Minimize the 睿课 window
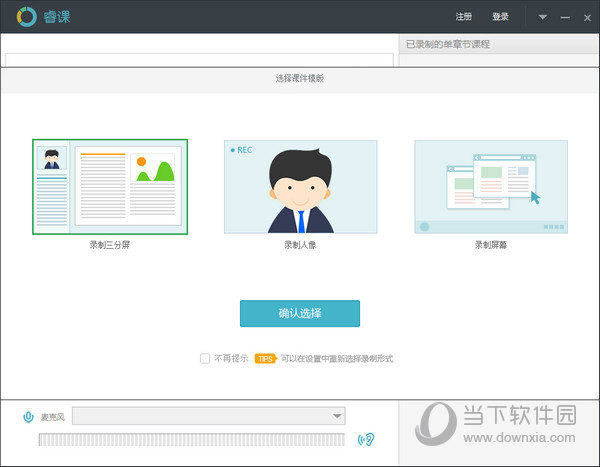The height and width of the screenshot is (467, 600). pos(565,18)
